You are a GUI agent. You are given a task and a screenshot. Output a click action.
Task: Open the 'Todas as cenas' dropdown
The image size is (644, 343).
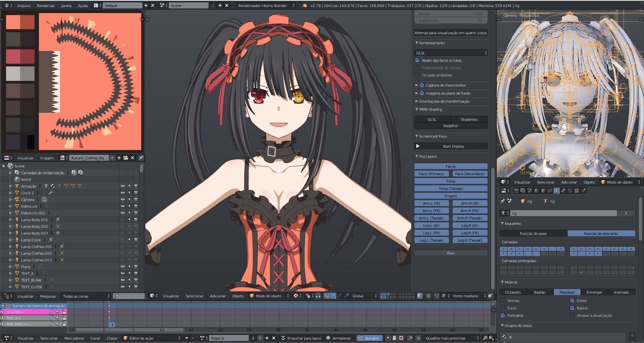(x=86, y=296)
